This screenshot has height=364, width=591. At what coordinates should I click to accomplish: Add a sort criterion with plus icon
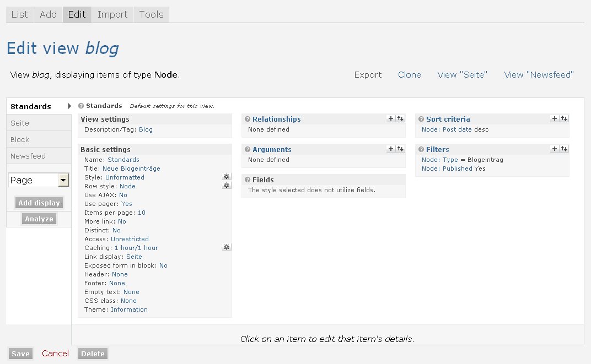pos(555,118)
